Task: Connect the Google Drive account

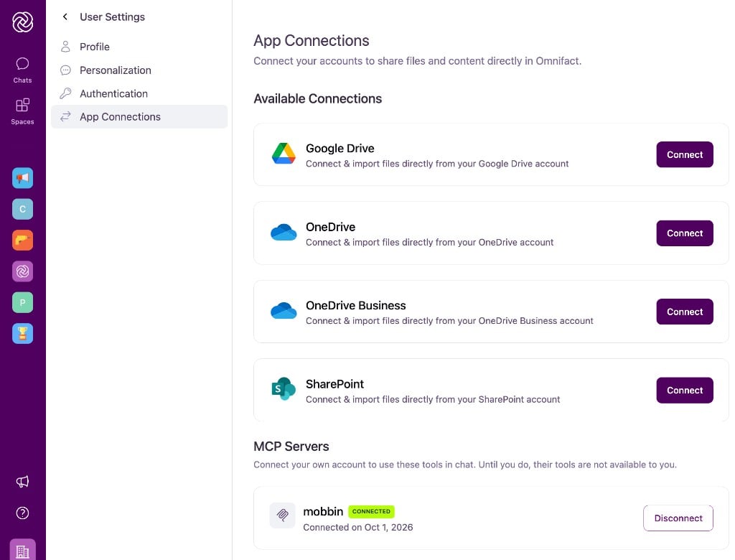Action: click(684, 154)
